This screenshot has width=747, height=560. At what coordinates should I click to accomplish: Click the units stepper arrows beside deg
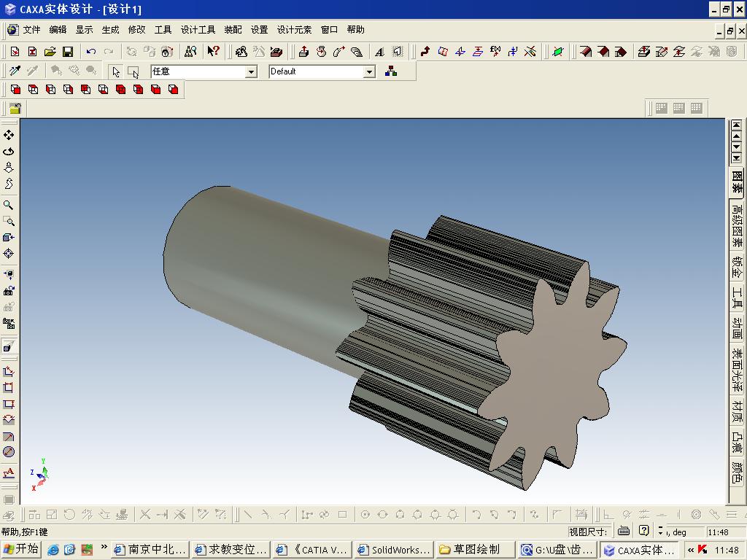660,531
